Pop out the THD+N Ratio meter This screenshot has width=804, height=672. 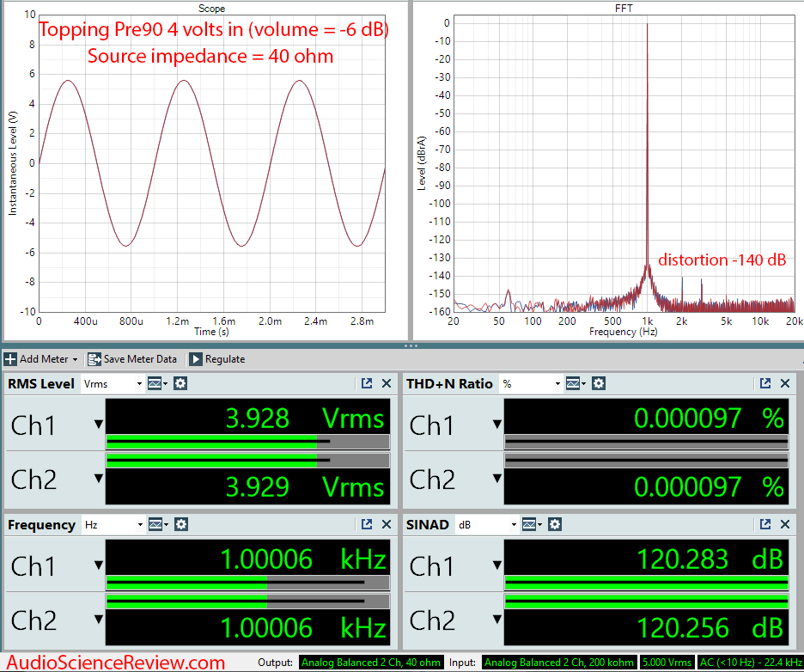(x=765, y=383)
